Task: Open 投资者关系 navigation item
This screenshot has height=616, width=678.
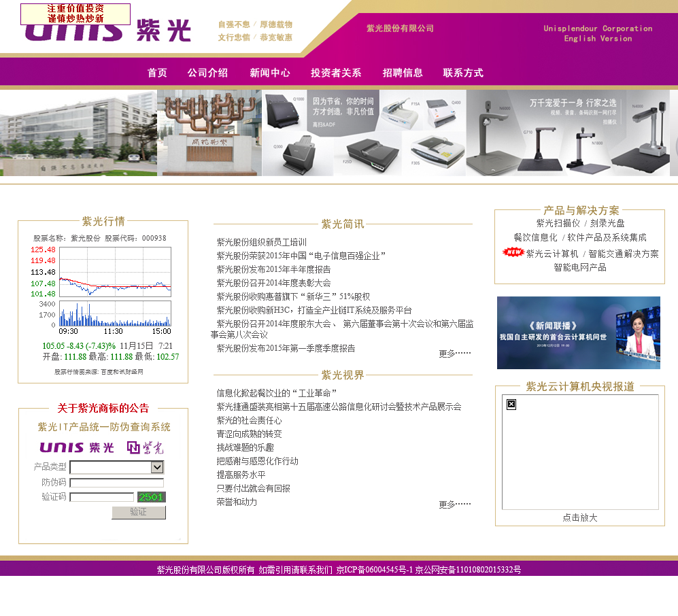Action: (336, 73)
